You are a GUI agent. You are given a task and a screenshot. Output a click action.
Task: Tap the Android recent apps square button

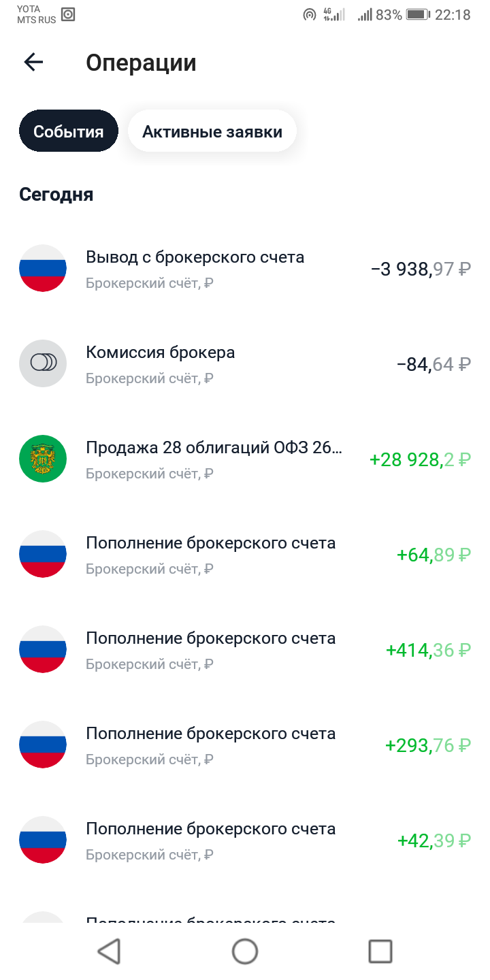point(380,951)
